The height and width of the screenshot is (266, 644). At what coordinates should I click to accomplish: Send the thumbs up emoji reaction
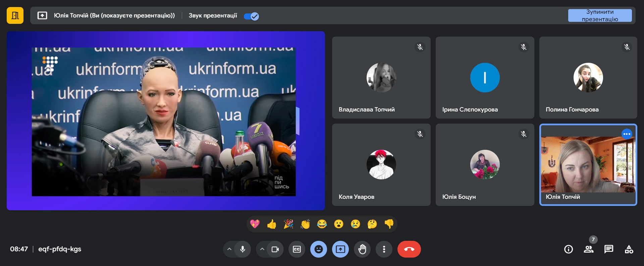272,224
